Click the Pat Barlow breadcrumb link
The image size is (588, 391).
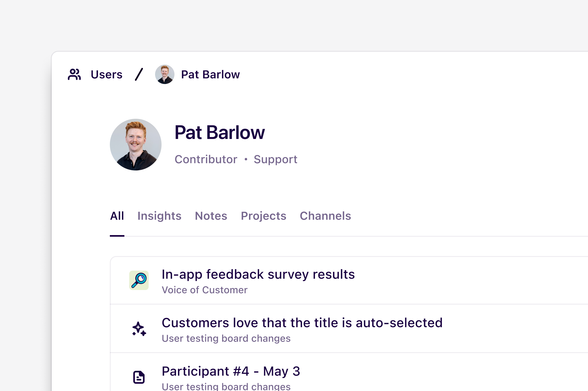210,74
